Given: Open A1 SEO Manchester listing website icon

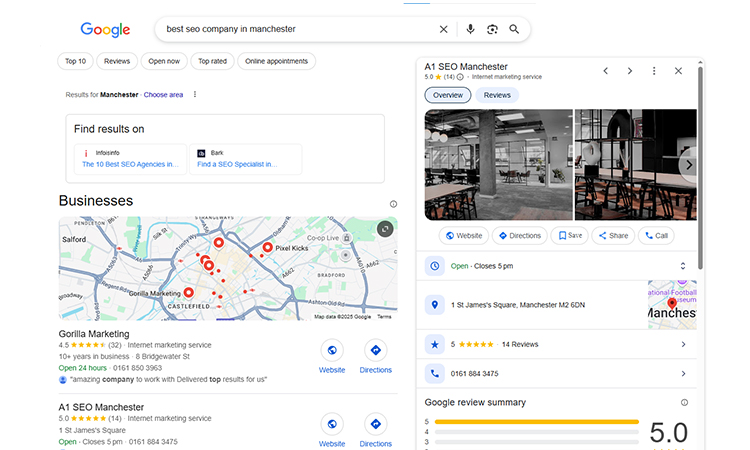Looking at the screenshot, I should (x=332, y=424).
